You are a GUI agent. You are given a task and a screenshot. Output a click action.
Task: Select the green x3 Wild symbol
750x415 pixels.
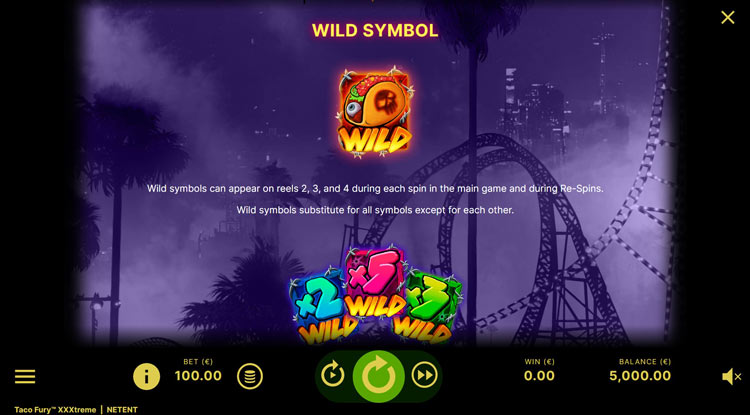coord(427,306)
